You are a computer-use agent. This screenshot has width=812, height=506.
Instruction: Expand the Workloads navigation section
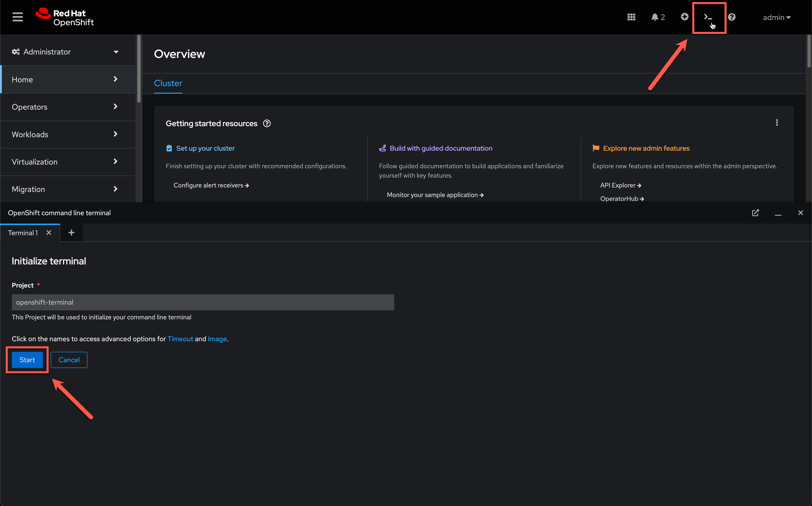(x=68, y=134)
